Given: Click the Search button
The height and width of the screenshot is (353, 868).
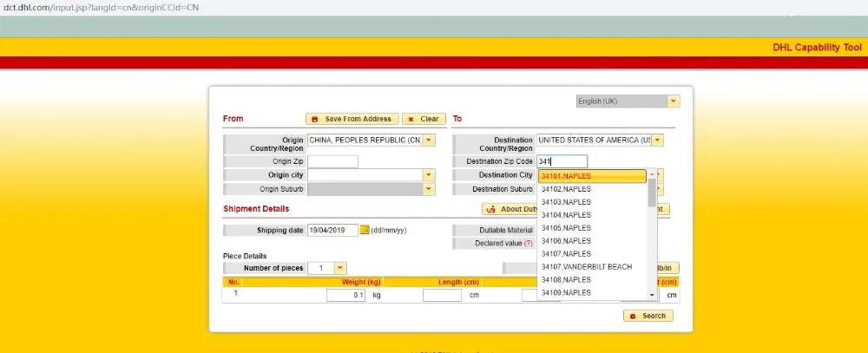Looking at the screenshot, I should coord(648,316).
